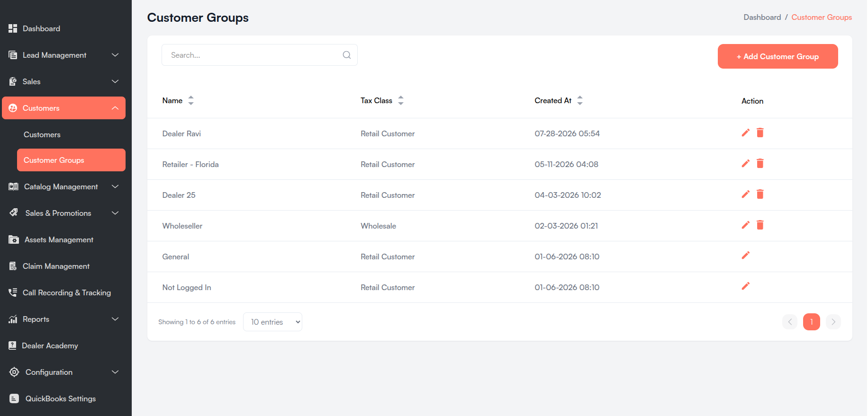Click the Add Customer Group button
The image size is (868, 416).
pos(778,56)
